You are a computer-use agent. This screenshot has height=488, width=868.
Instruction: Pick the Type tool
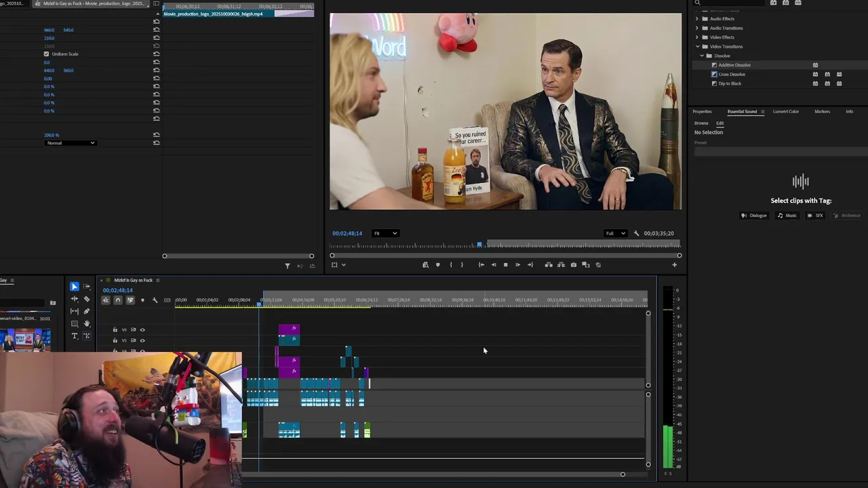(x=75, y=335)
